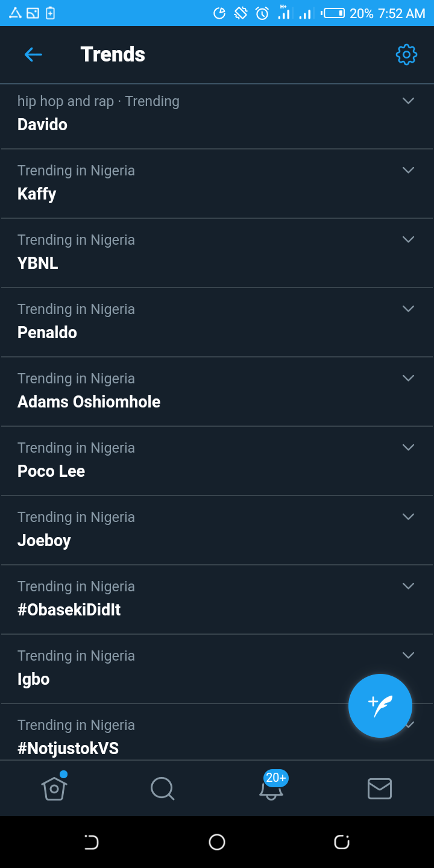434x868 pixels.
Task: Open the Search tab magnifier icon
Action: click(162, 788)
